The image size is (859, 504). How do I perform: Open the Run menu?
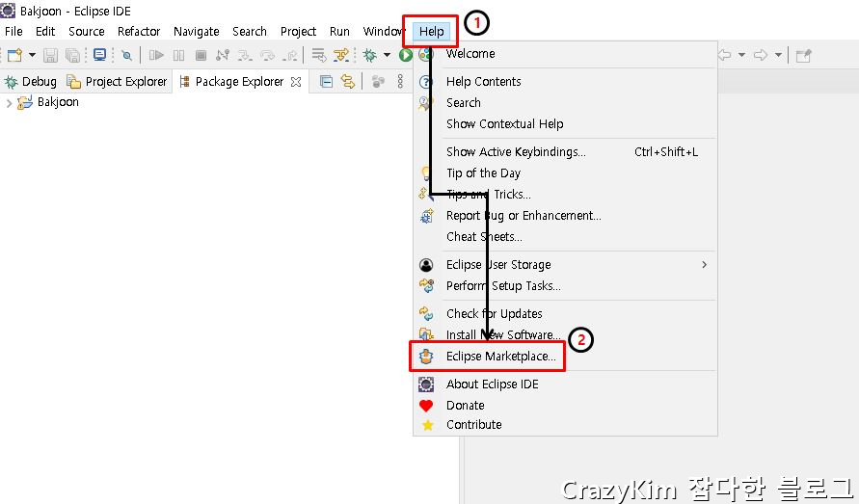point(339,31)
